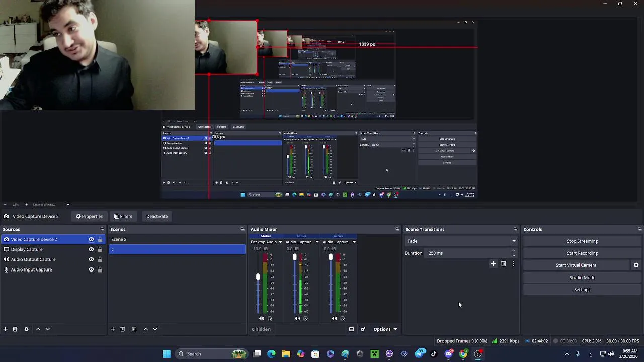644x362 pixels.
Task: Hide Audio Input Capture eye toggle
Action: (x=91, y=269)
